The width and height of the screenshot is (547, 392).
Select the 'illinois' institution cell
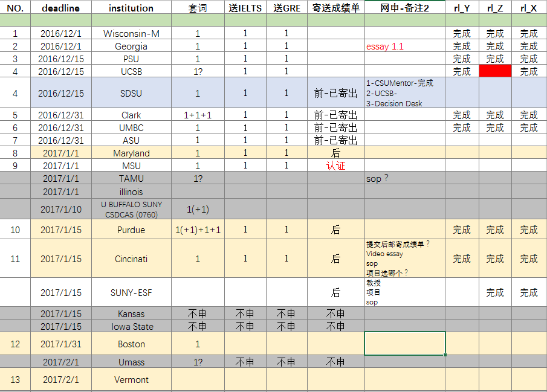131,192
